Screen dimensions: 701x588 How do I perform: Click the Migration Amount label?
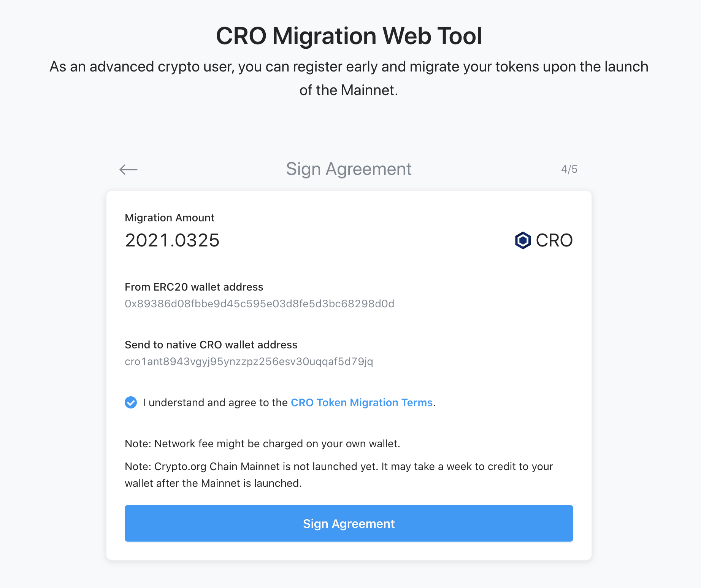(x=170, y=218)
